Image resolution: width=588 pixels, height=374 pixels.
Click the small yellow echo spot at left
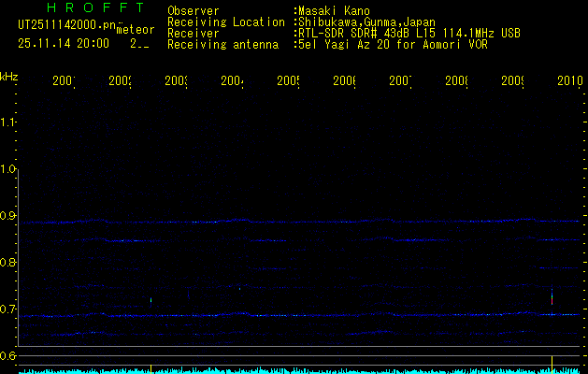click(x=151, y=300)
